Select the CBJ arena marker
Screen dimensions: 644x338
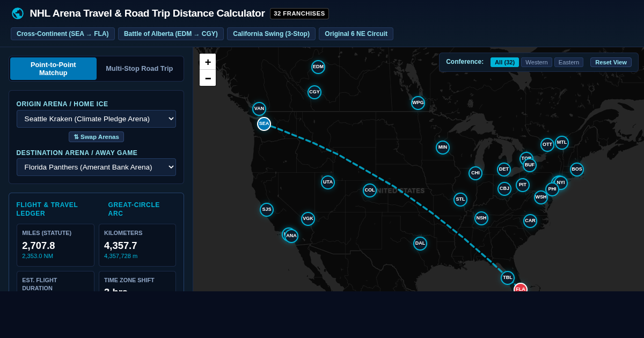[x=504, y=189]
